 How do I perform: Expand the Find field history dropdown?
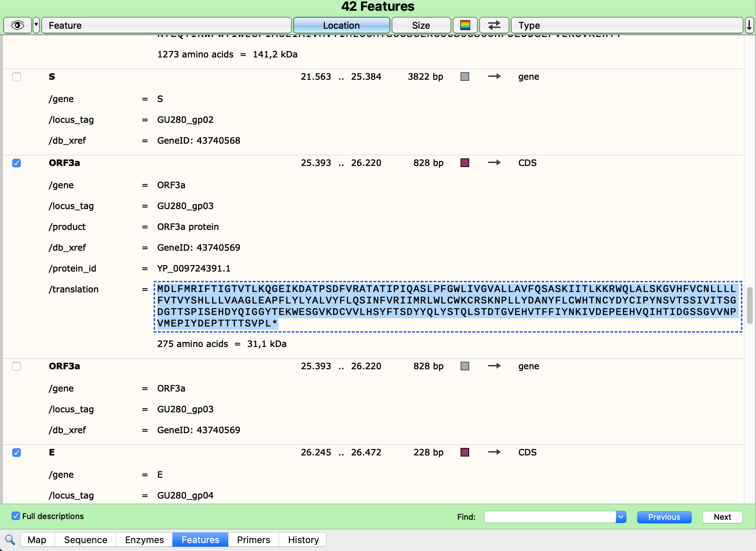pyautogui.click(x=621, y=517)
